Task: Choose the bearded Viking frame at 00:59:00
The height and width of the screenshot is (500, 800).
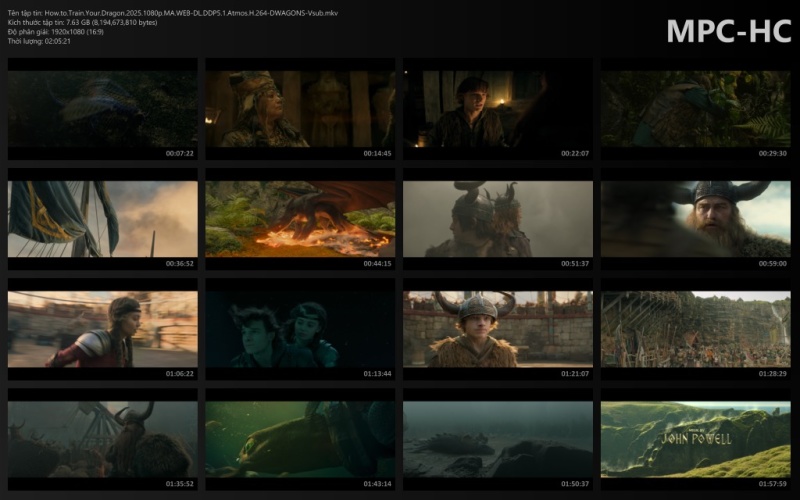Action: click(x=695, y=219)
